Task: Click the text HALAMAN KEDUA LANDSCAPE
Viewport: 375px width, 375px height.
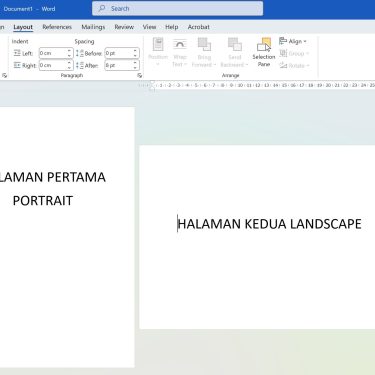Action: click(x=270, y=224)
